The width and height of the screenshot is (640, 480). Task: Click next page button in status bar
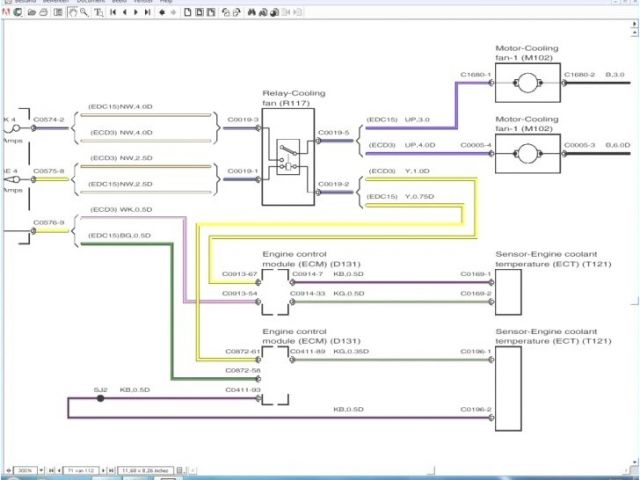pyautogui.click(x=103, y=470)
